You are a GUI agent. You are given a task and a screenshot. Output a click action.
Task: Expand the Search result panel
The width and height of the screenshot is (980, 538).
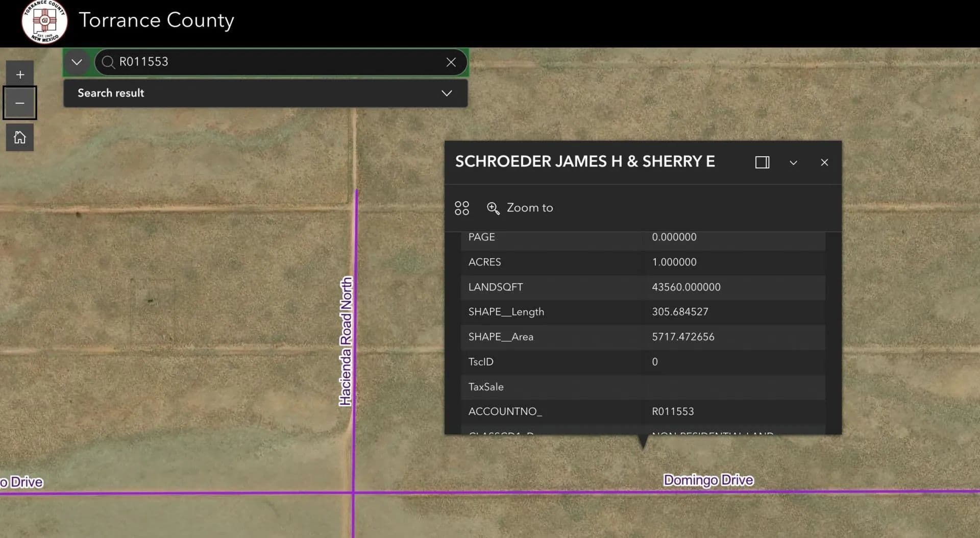tap(446, 93)
